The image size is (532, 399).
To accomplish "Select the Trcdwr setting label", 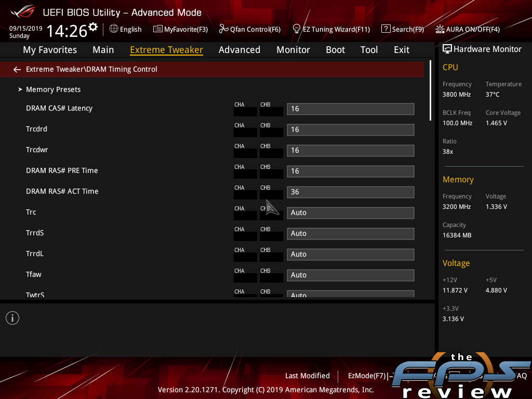I will click(x=37, y=150).
